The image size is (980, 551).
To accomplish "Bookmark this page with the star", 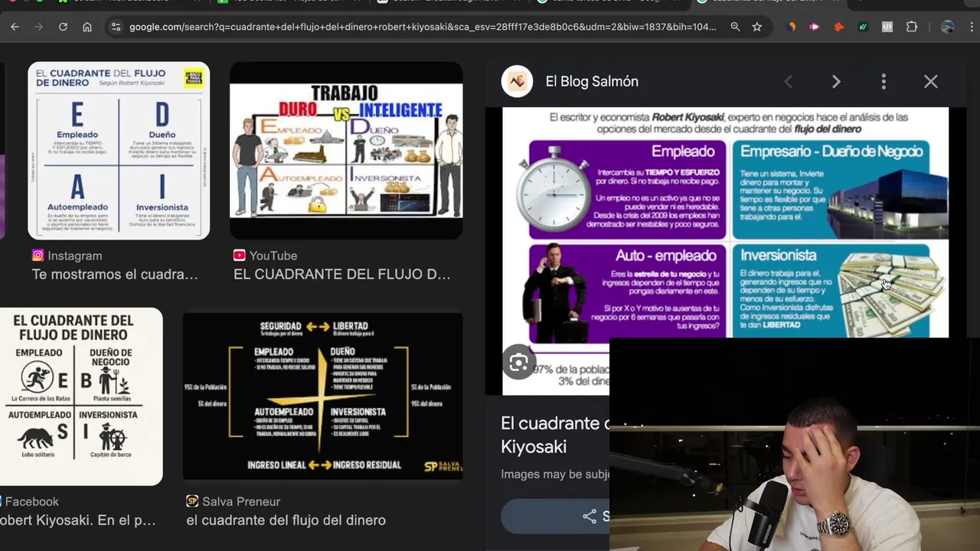I will coord(757,27).
